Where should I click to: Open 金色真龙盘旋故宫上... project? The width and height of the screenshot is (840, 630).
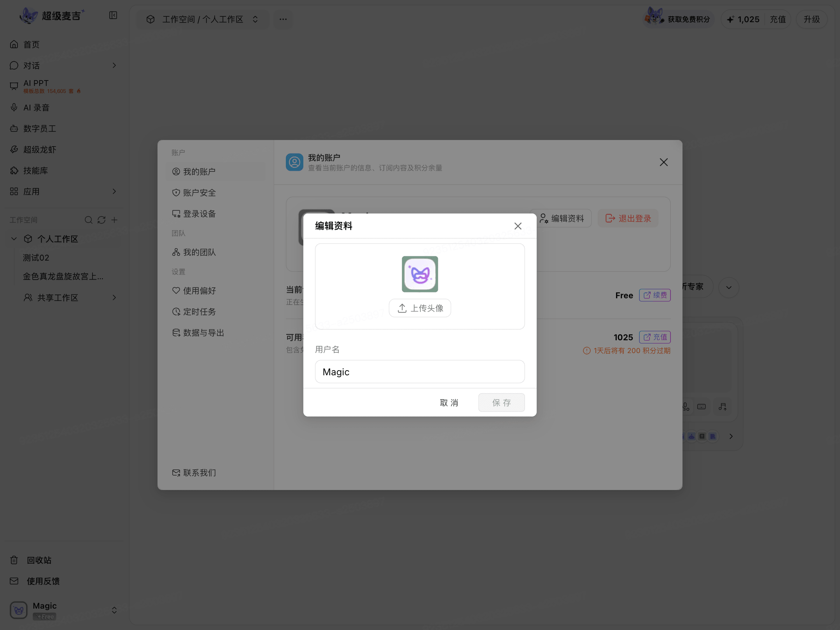[x=63, y=276]
